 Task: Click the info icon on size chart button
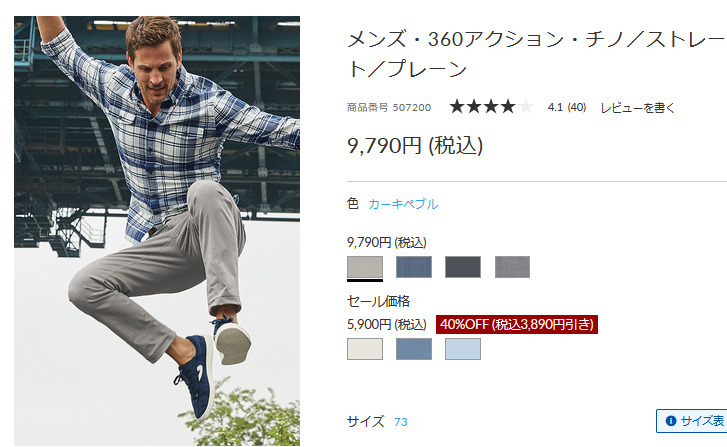point(670,421)
